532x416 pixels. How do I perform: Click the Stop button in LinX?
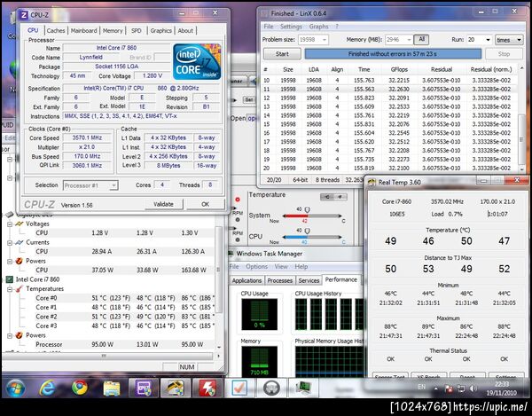[504, 53]
